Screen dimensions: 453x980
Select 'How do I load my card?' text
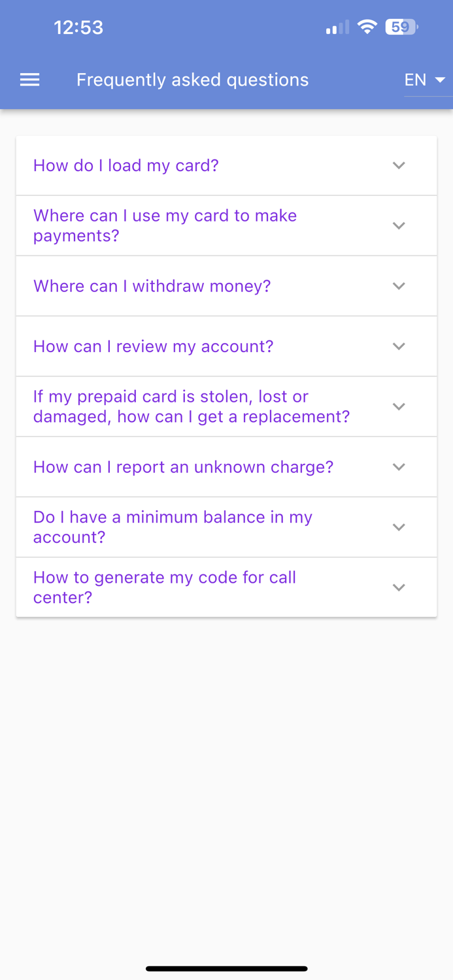point(126,165)
